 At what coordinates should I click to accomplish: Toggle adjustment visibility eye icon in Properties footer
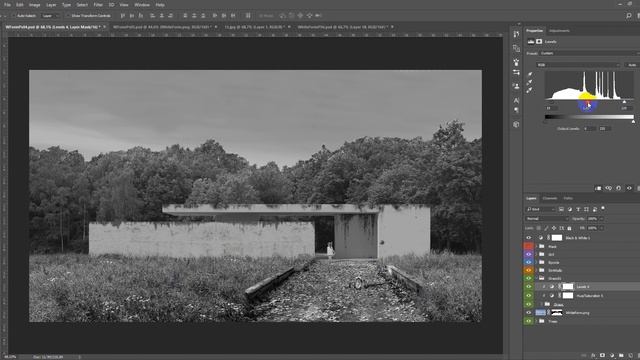[629, 188]
